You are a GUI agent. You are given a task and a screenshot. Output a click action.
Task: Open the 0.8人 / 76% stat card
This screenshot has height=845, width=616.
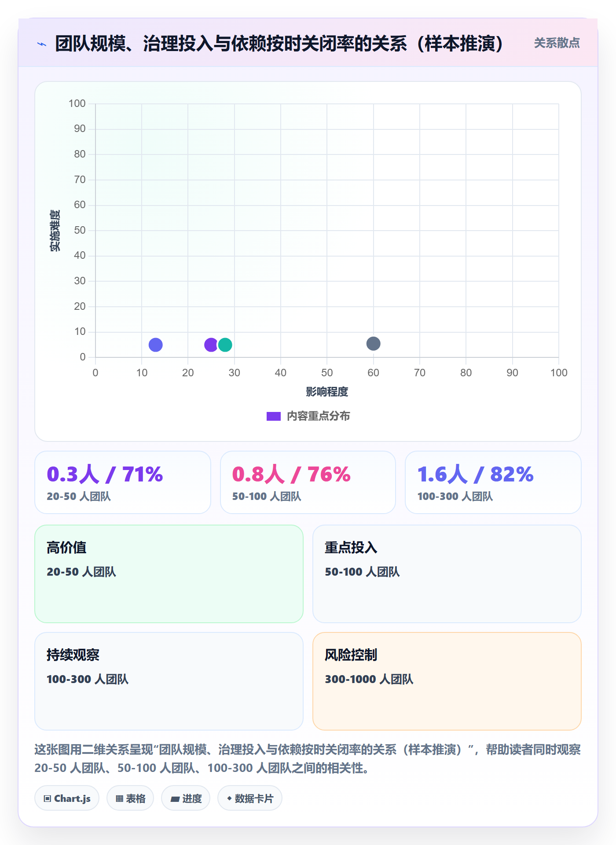(308, 482)
